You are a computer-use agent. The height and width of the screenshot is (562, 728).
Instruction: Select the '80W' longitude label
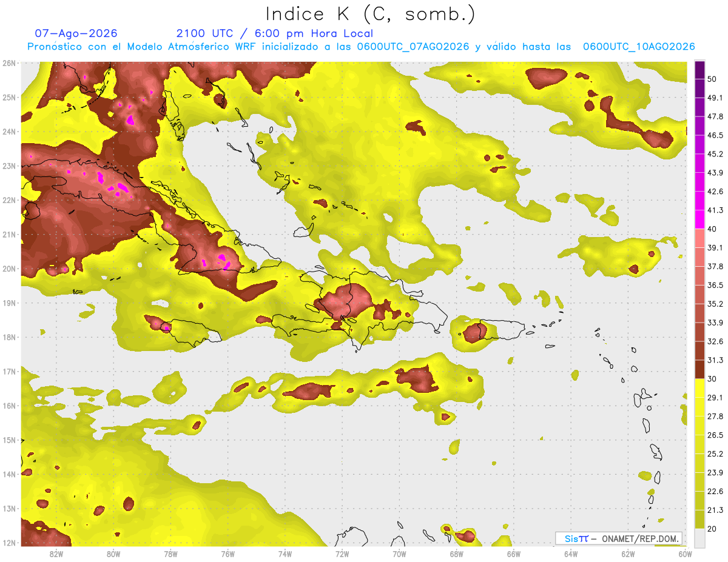[113, 554]
